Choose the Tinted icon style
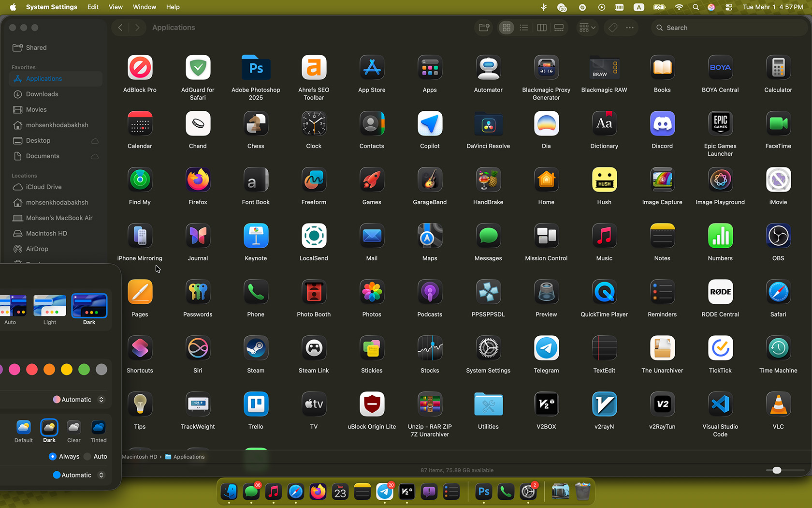This screenshot has height=508, width=812. [x=99, y=427]
